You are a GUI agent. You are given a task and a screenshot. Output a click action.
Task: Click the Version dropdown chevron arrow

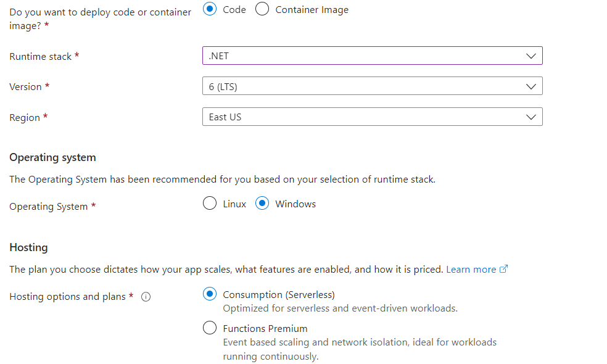(x=531, y=86)
